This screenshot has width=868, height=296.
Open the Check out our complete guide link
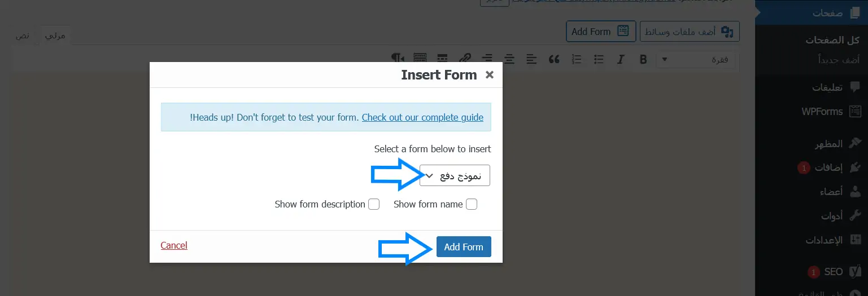[422, 117]
